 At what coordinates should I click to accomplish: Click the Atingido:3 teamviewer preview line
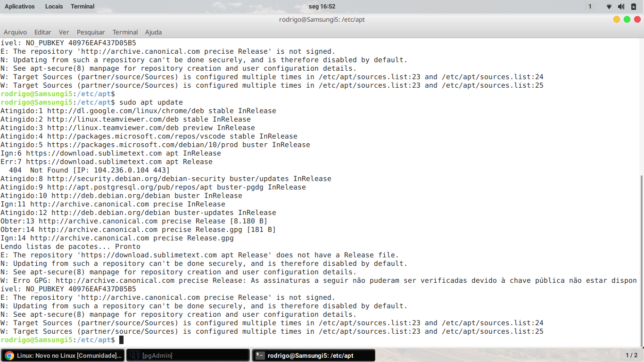click(127, 128)
